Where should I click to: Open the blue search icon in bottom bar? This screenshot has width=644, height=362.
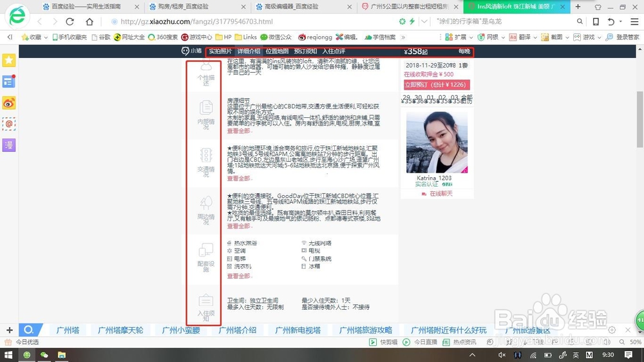(30, 330)
